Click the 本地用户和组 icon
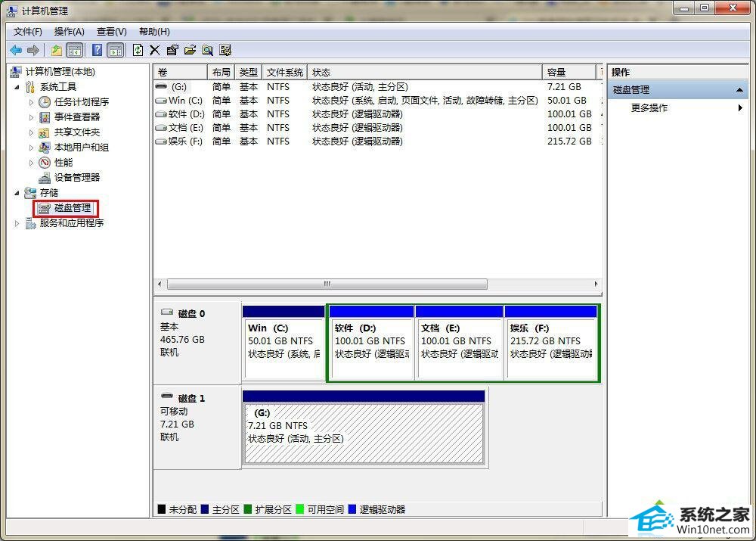The width and height of the screenshot is (756, 541). (x=45, y=148)
